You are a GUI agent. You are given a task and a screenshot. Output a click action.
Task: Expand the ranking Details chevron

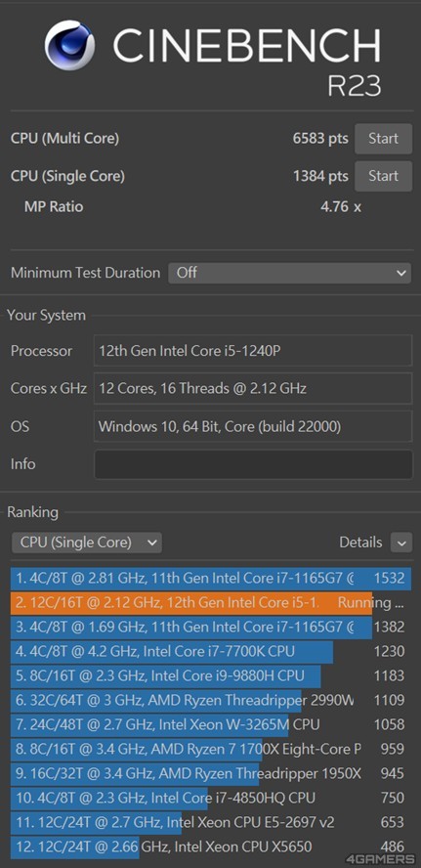[401, 542]
